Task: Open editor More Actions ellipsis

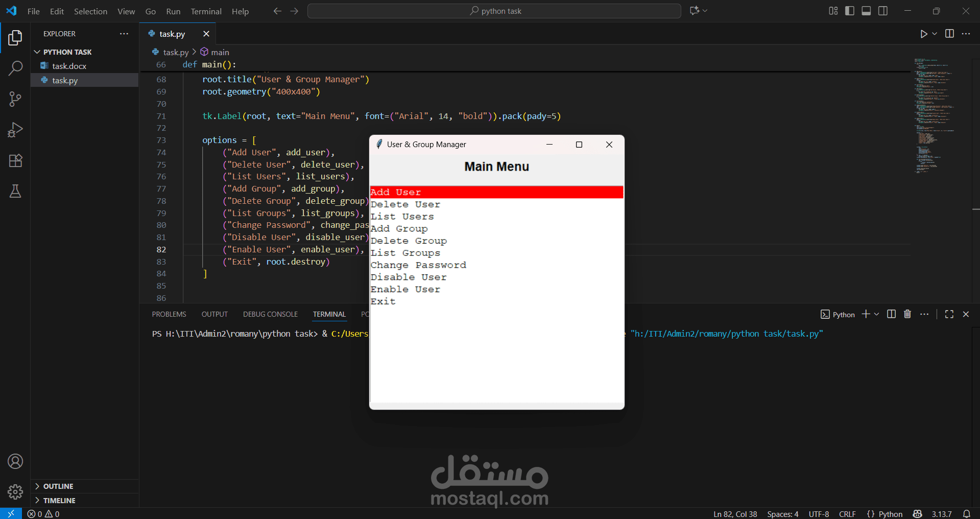Action: coord(966,34)
